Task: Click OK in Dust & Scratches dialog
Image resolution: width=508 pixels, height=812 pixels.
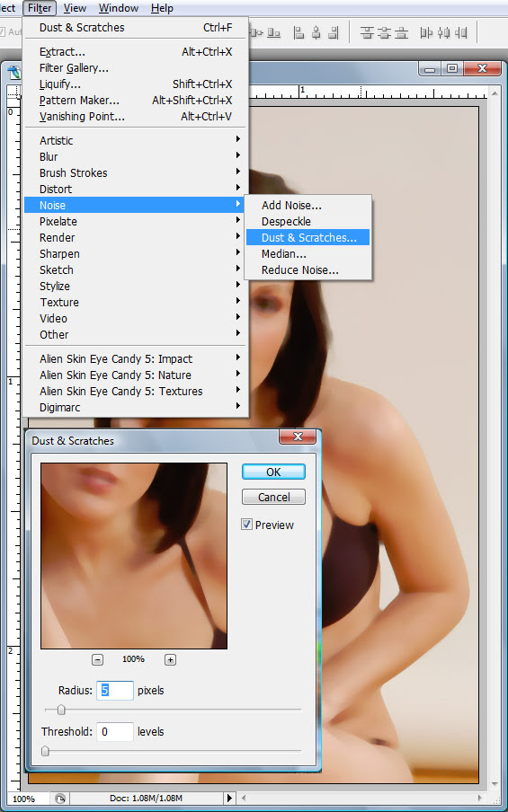Action: coord(273,472)
